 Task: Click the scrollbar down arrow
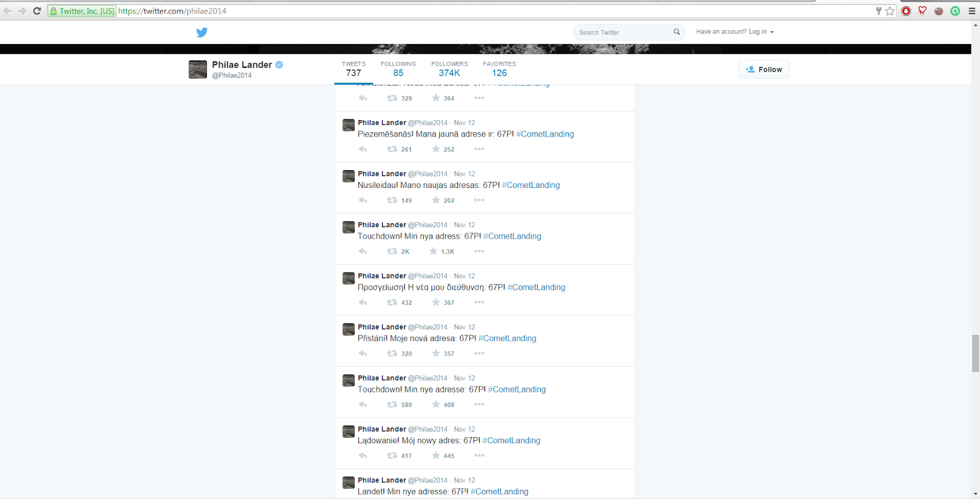click(x=975, y=494)
